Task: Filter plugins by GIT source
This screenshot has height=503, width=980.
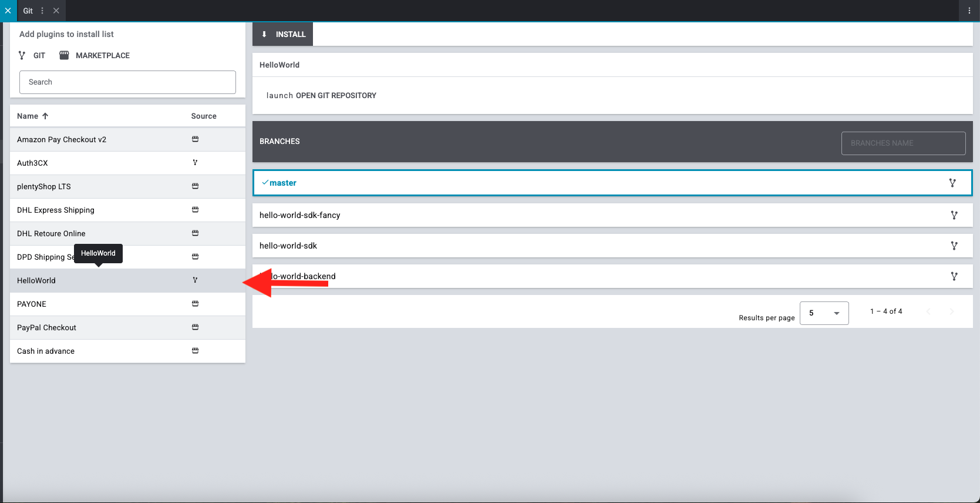Action: tap(32, 55)
